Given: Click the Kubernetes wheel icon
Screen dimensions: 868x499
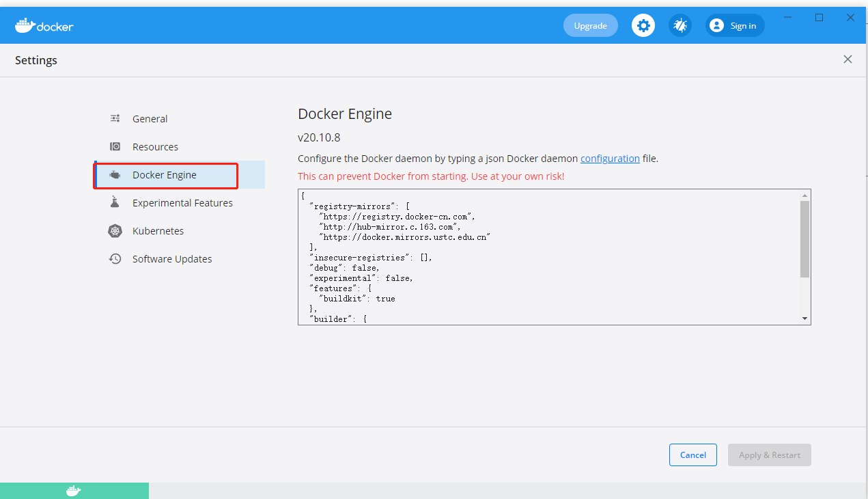Looking at the screenshot, I should coord(115,230).
